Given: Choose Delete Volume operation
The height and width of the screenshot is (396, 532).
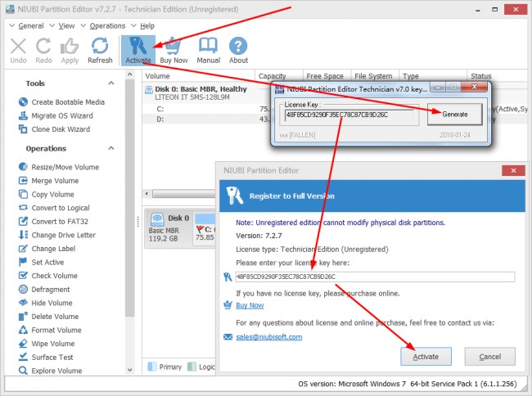Looking at the screenshot, I should click(x=48, y=317).
